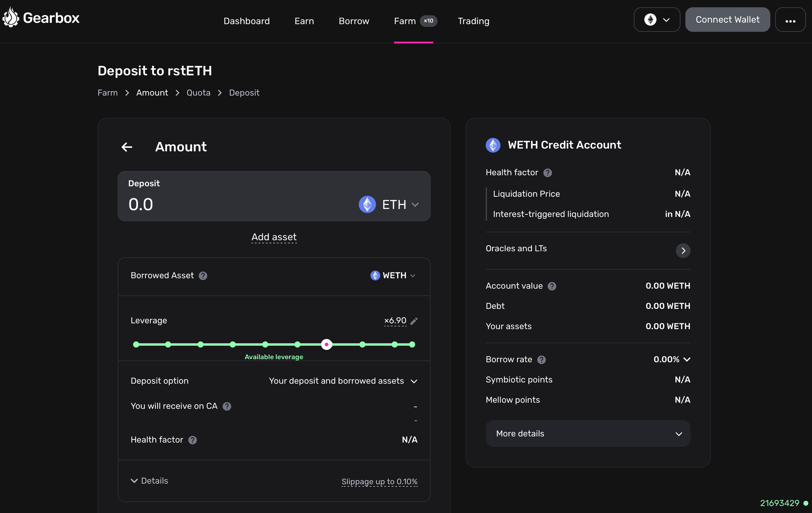Click the Symbiotic points label
The width and height of the screenshot is (812, 513).
[x=519, y=379]
